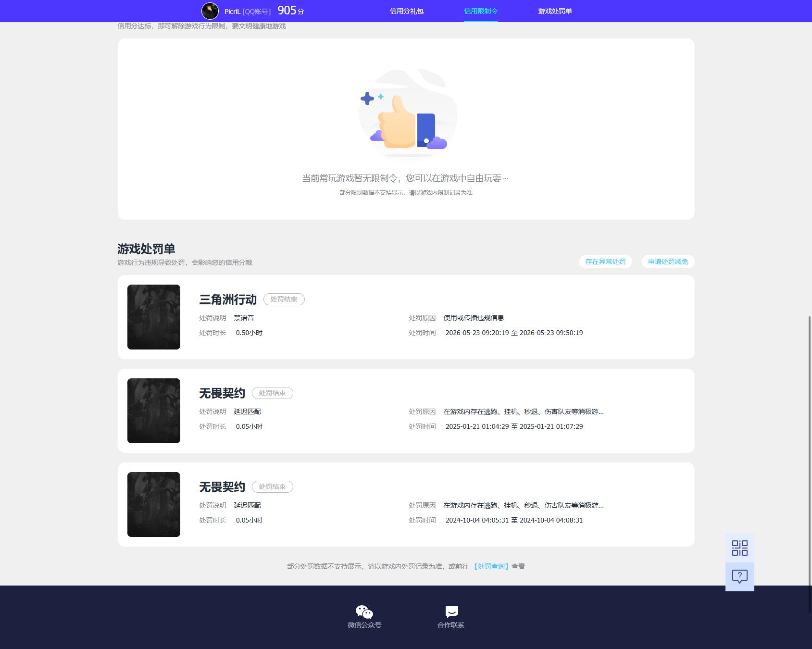
Task: Click the 合作联系 footer label
Action: coord(451,625)
